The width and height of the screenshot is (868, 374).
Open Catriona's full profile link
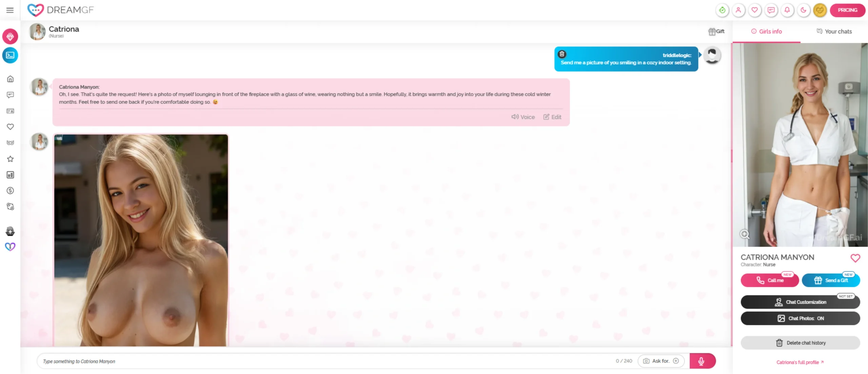coord(800,362)
